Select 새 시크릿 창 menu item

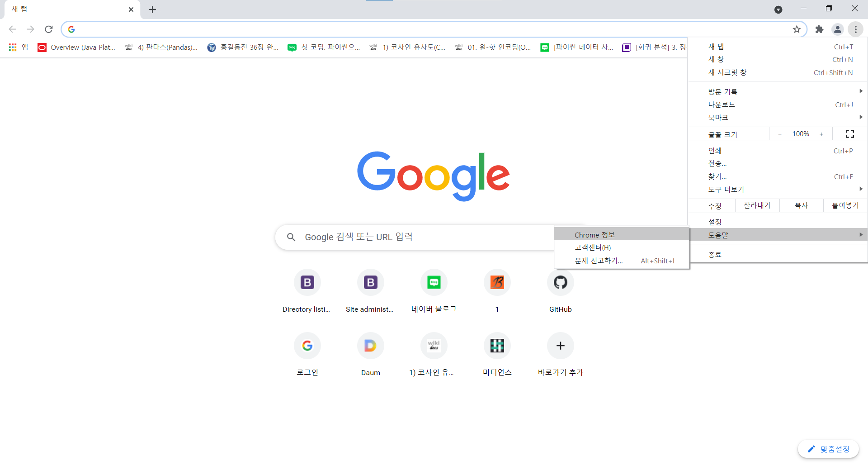pyautogui.click(x=778, y=72)
